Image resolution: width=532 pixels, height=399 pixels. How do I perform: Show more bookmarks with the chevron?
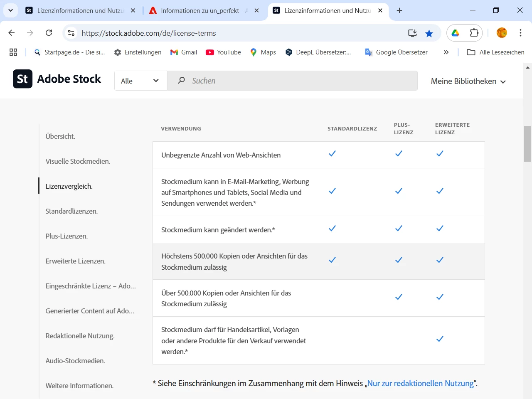pyautogui.click(x=446, y=52)
